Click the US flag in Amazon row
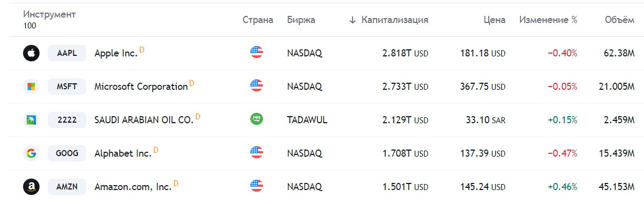The height and width of the screenshot is (201, 644). click(x=257, y=186)
